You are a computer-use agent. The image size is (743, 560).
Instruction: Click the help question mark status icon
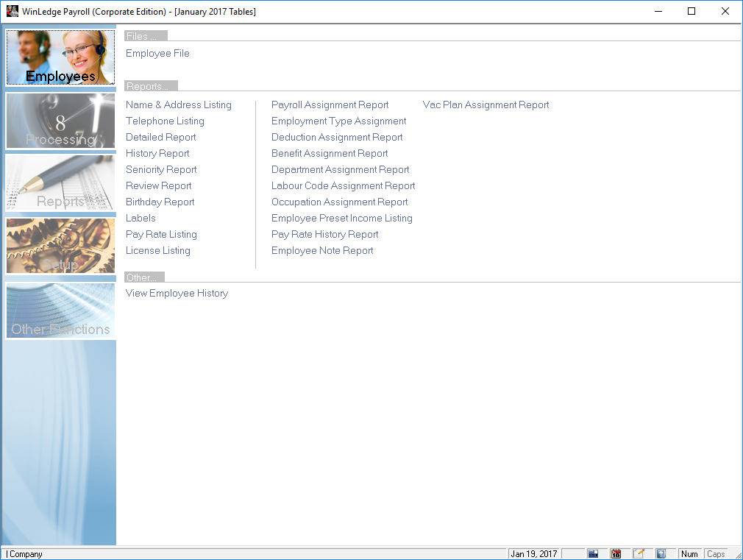661,553
